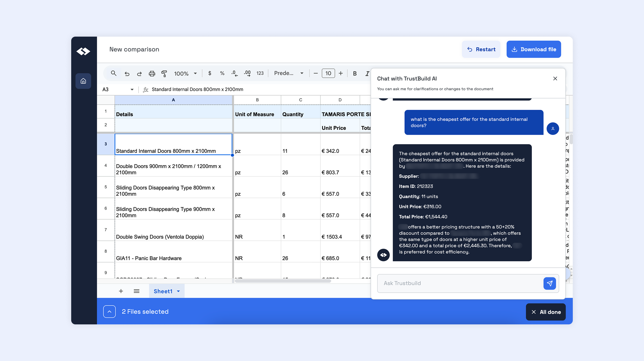The height and width of the screenshot is (361, 644).
Task: Select the unit price cell € 803.7
Action: tap(340, 166)
